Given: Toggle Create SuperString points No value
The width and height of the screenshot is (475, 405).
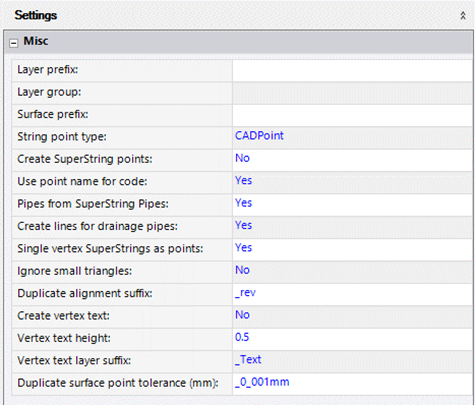Looking at the screenshot, I should coord(352,160).
